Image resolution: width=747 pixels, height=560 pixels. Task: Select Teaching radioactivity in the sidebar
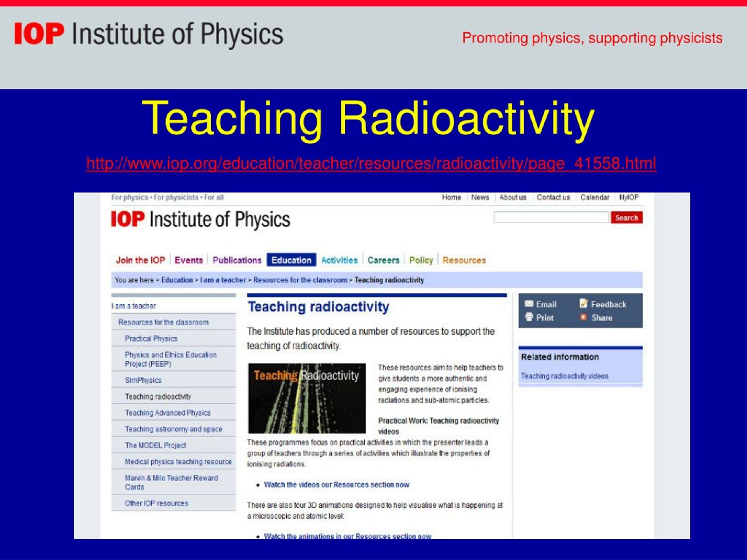[x=158, y=397]
